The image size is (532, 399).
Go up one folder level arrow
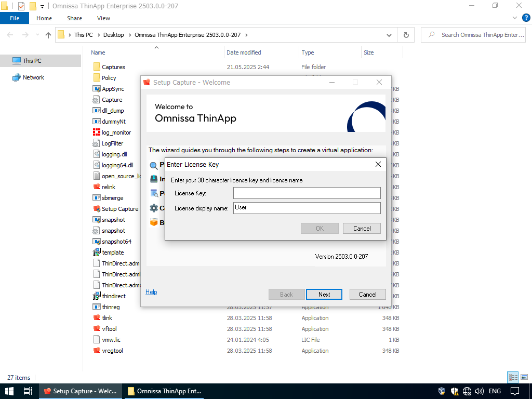click(48, 35)
